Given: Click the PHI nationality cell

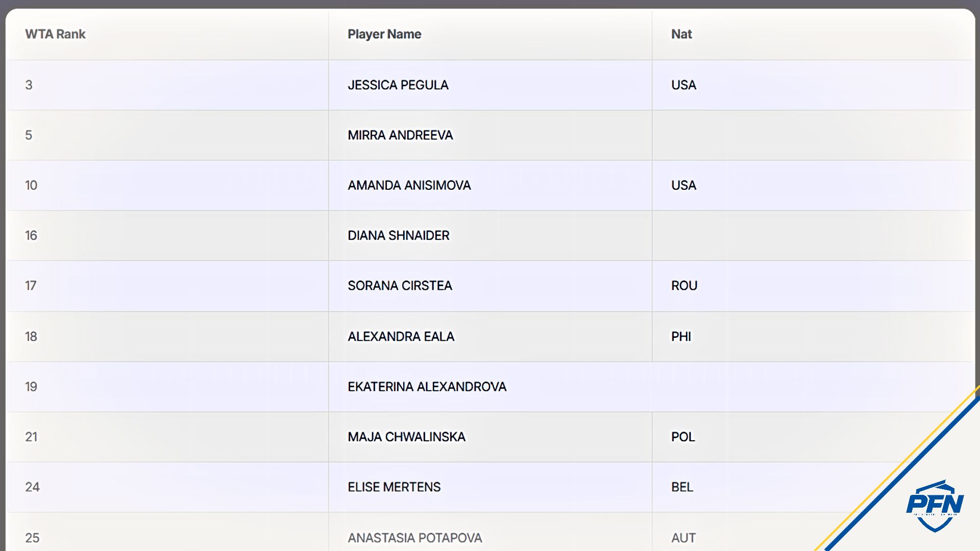Looking at the screenshot, I should pos(681,337).
